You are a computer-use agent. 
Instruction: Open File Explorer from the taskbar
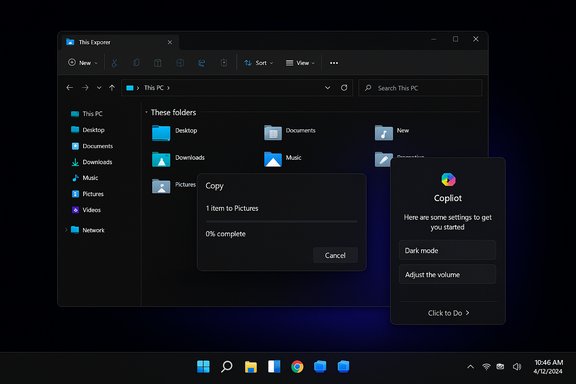(x=251, y=367)
